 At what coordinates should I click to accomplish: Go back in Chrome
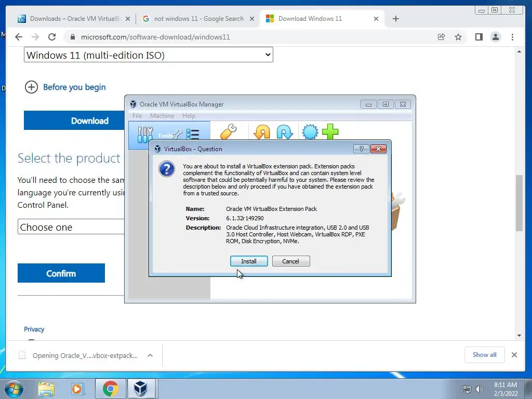tap(19, 37)
